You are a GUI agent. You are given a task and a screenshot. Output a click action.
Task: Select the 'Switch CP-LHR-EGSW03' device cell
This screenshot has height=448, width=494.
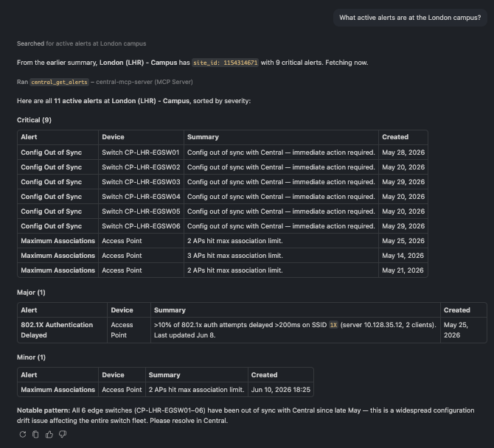[x=141, y=182]
